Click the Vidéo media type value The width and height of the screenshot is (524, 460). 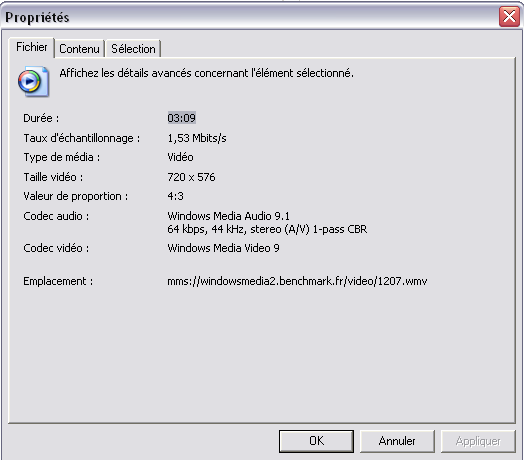(180, 157)
